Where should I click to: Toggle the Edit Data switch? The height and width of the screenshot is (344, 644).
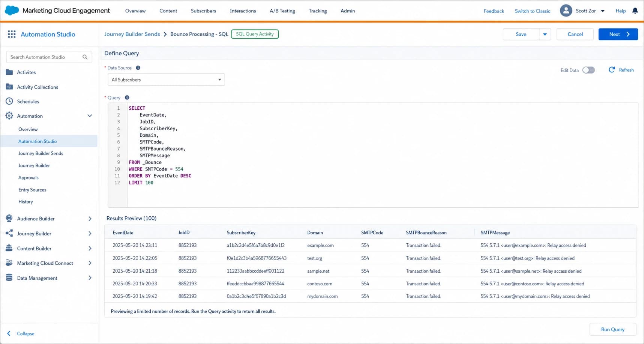tap(588, 70)
